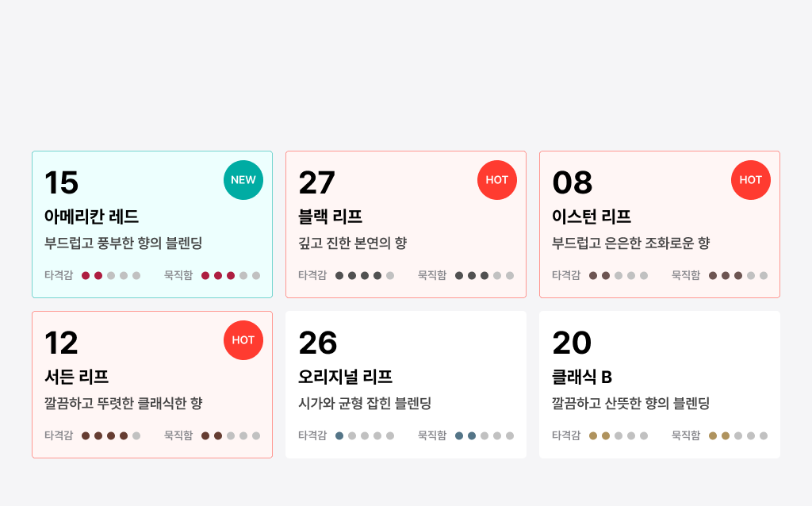Click the 묵직함 dot rating of 서든 리프
The image size is (812, 506).
point(231,436)
